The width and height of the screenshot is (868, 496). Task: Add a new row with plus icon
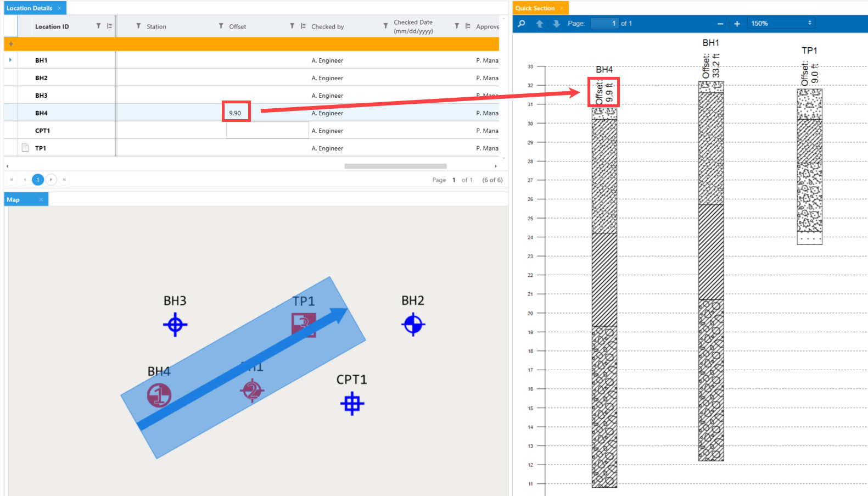tap(10, 44)
